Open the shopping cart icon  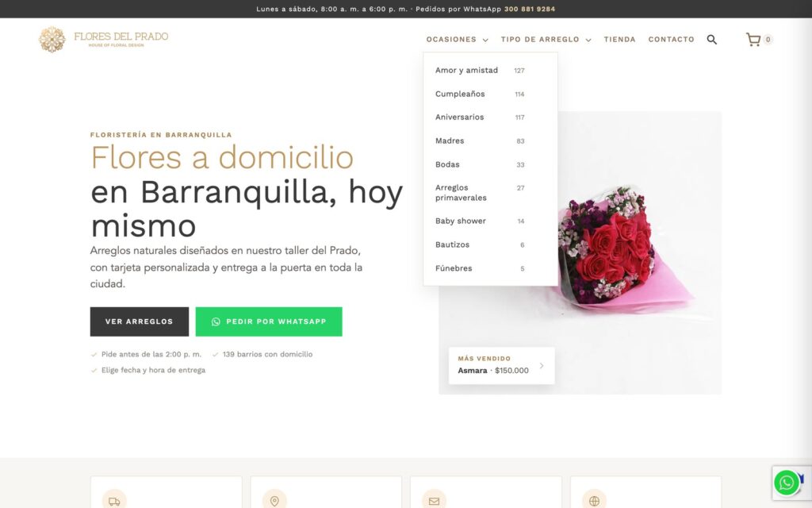[x=753, y=40]
